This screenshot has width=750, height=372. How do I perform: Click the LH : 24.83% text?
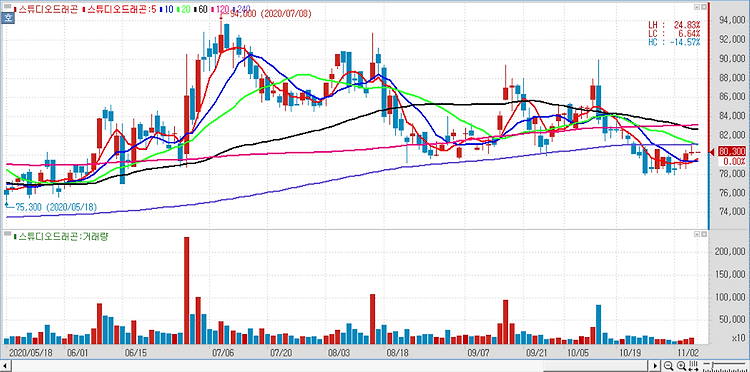pos(674,24)
